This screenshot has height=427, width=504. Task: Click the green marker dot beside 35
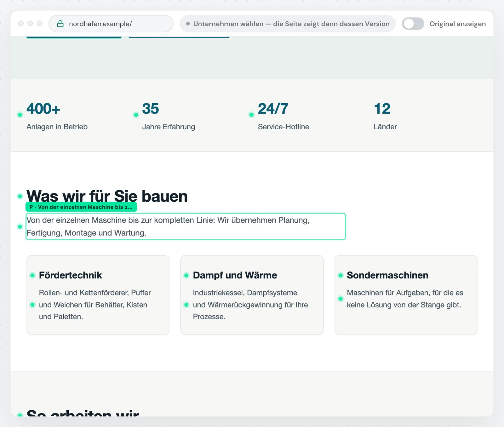tap(136, 115)
